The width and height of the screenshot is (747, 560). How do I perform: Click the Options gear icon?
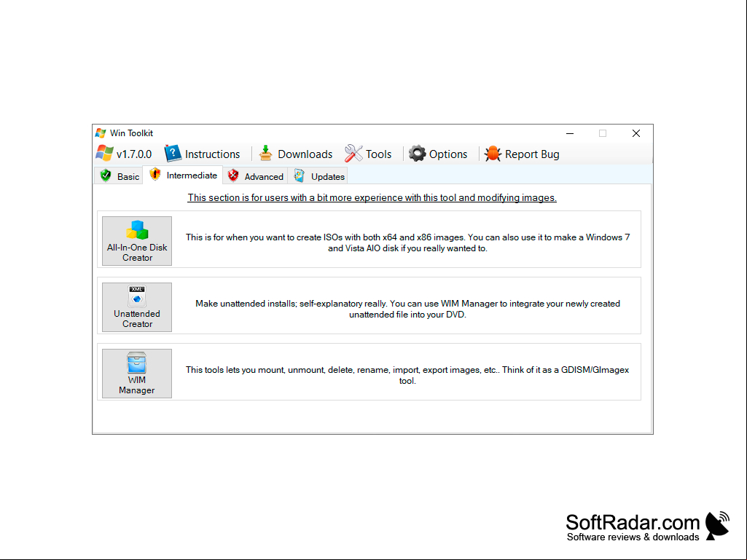417,154
